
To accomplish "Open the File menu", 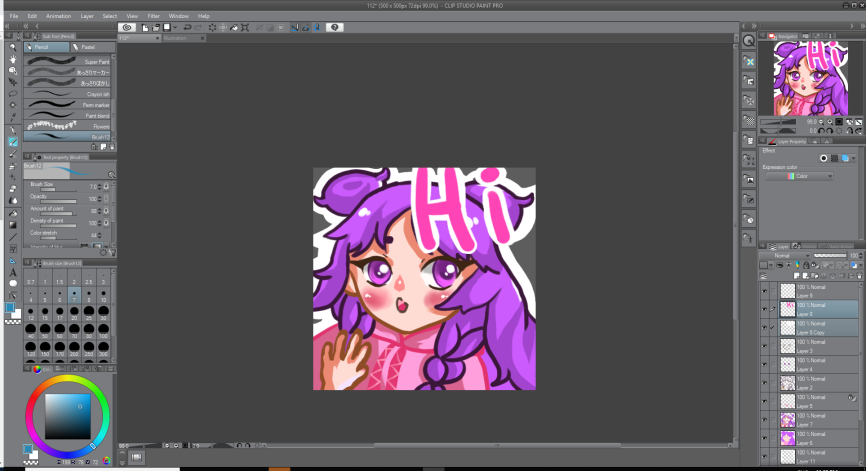I will pos(14,16).
